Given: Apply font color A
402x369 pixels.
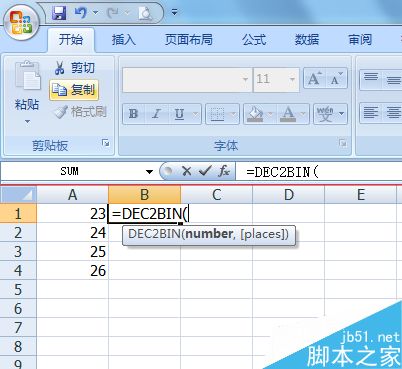Looking at the screenshot, I should click(288, 114).
